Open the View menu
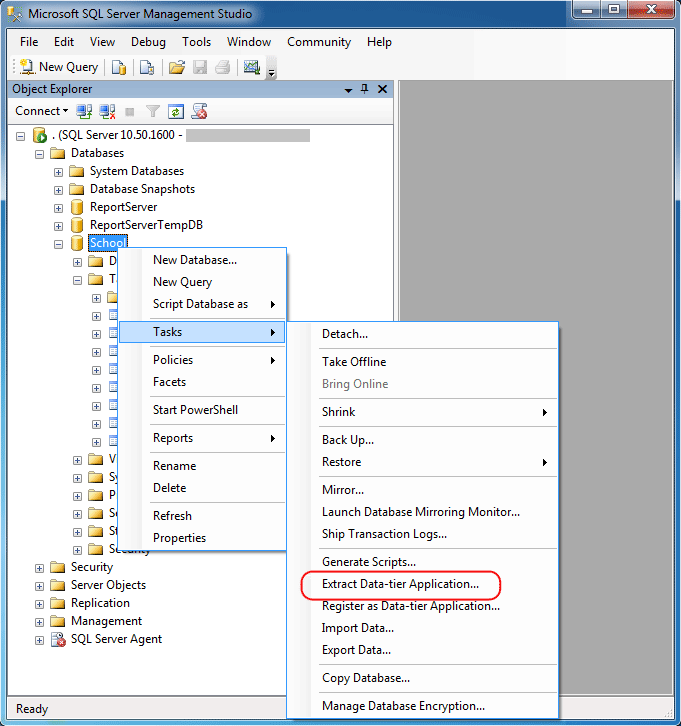Screen dimensions: 681x726 [102, 42]
